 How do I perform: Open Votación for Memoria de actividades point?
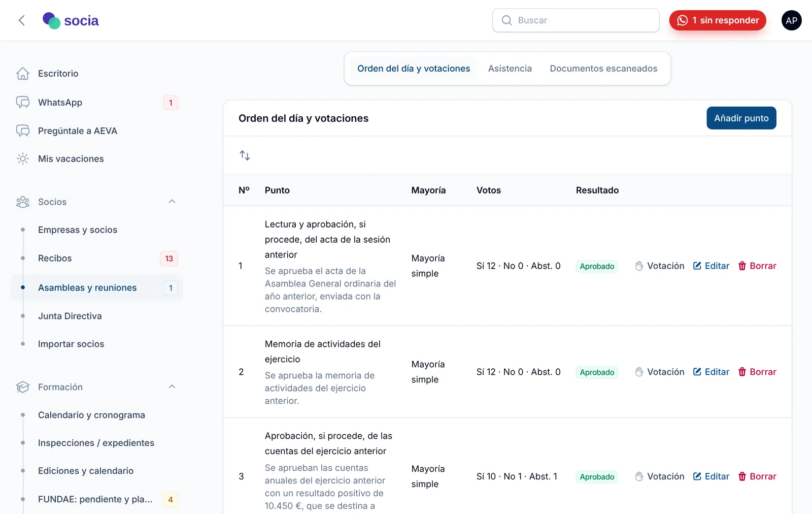660,372
